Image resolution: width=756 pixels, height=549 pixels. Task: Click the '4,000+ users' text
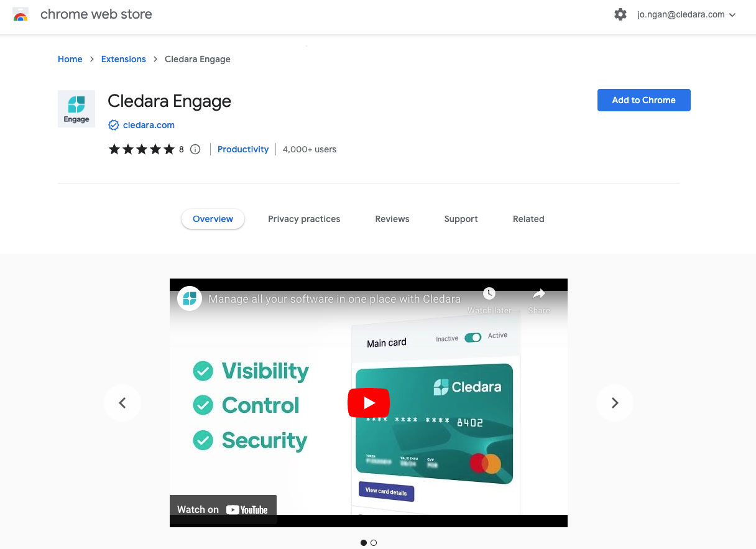[310, 149]
